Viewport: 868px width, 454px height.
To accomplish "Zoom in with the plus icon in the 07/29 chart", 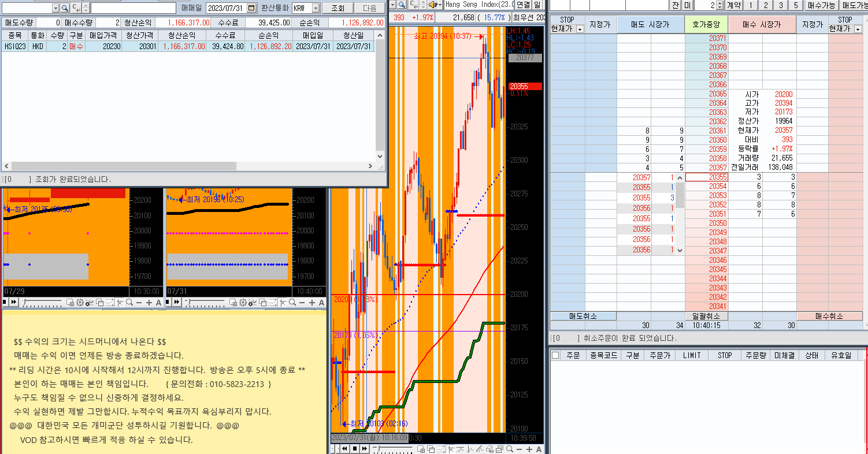I will pos(149,302).
